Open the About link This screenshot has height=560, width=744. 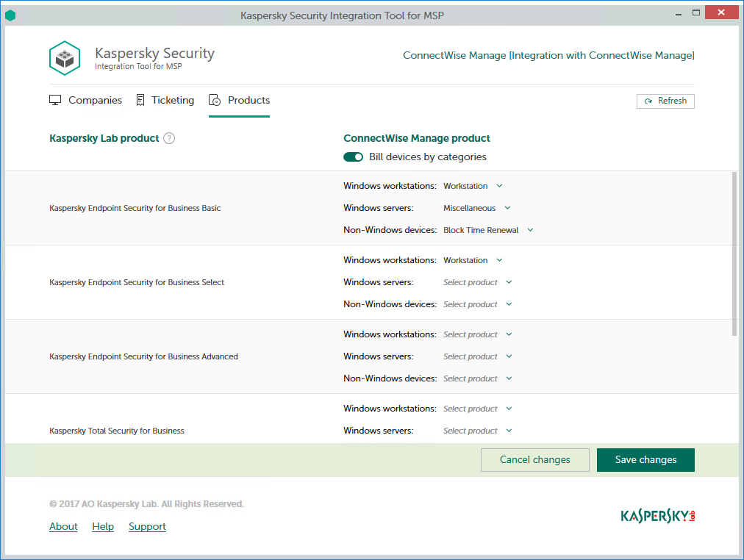tap(63, 526)
